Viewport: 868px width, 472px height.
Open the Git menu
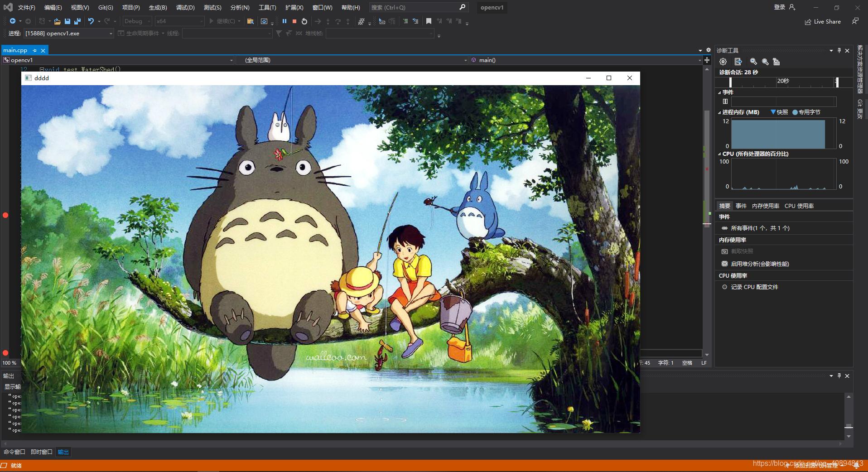[106, 7]
